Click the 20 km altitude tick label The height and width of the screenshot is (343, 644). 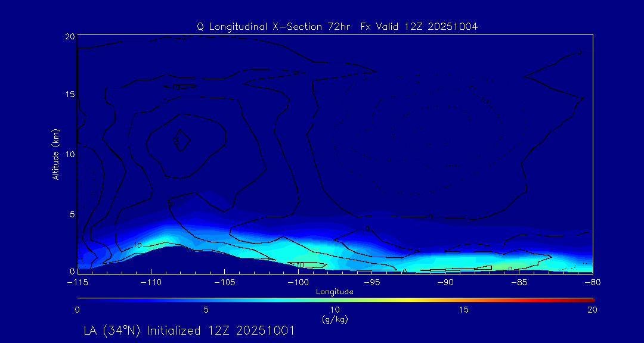69,36
